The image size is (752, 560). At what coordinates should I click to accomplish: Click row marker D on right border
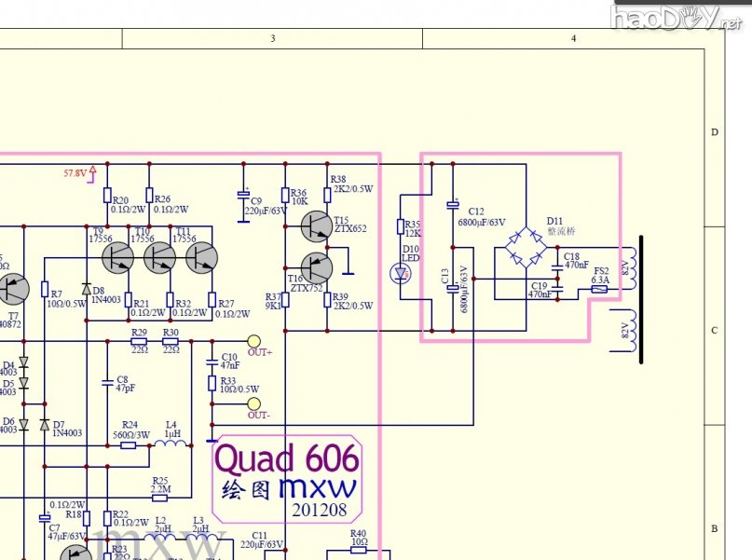(715, 132)
